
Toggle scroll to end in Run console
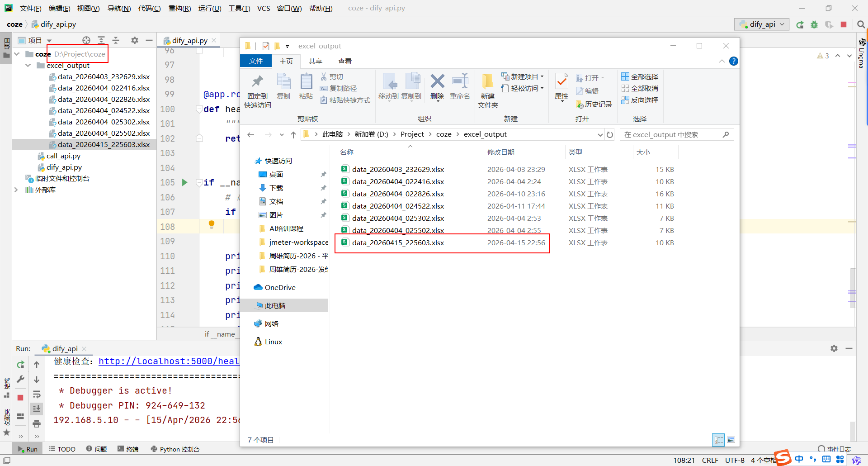click(x=37, y=409)
